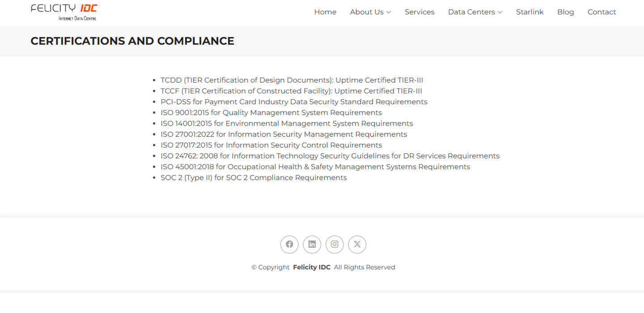The image size is (644, 313).
Task: Open the X (Twitter) social icon
Action: pyautogui.click(x=357, y=244)
